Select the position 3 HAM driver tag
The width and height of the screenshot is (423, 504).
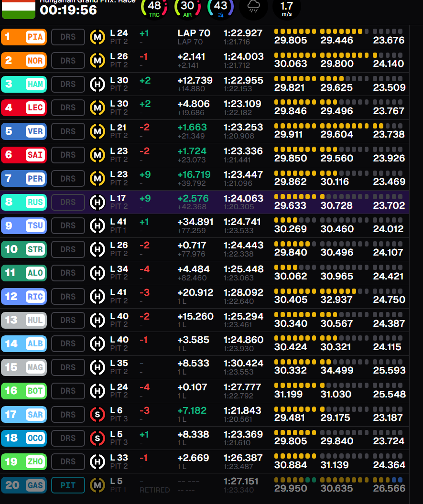24,84
